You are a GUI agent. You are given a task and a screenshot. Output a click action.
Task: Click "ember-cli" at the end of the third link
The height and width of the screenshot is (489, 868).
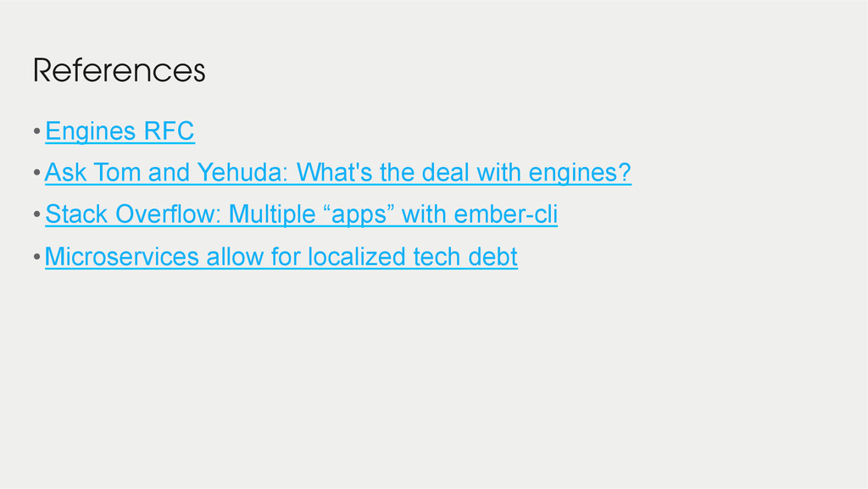coord(505,214)
